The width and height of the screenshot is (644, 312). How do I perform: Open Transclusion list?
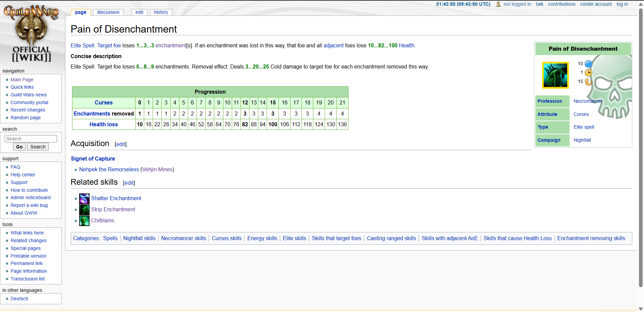pyautogui.click(x=28, y=279)
